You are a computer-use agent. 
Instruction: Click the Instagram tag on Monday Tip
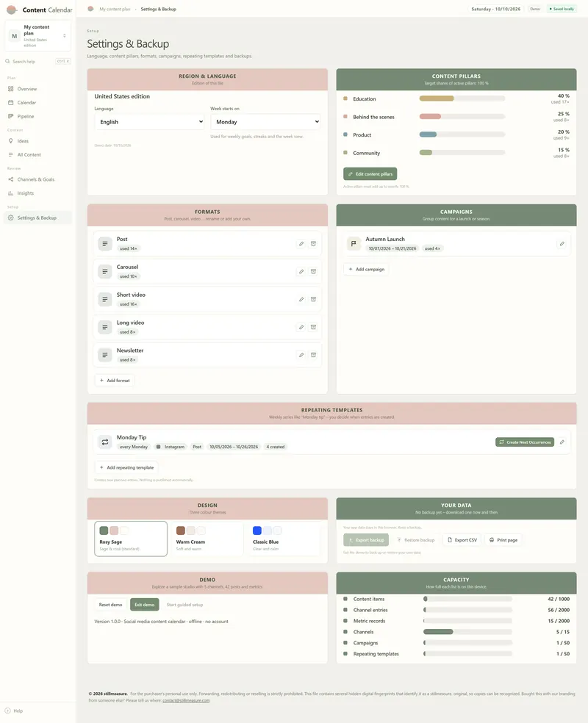coord(171,447)
